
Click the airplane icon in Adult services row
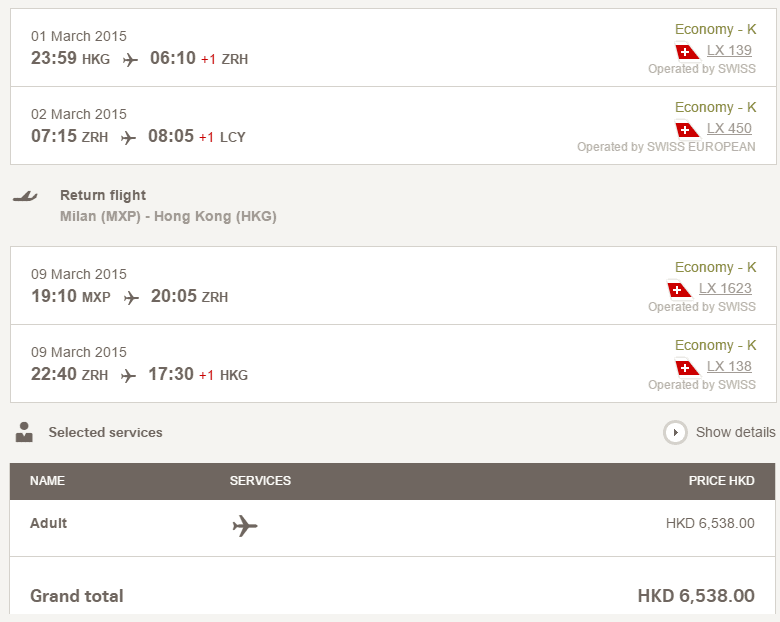[x=245, y=525]
